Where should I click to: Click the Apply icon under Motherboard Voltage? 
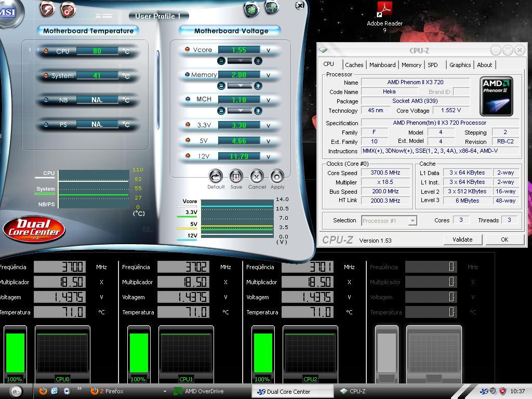(x=277, y=176)
